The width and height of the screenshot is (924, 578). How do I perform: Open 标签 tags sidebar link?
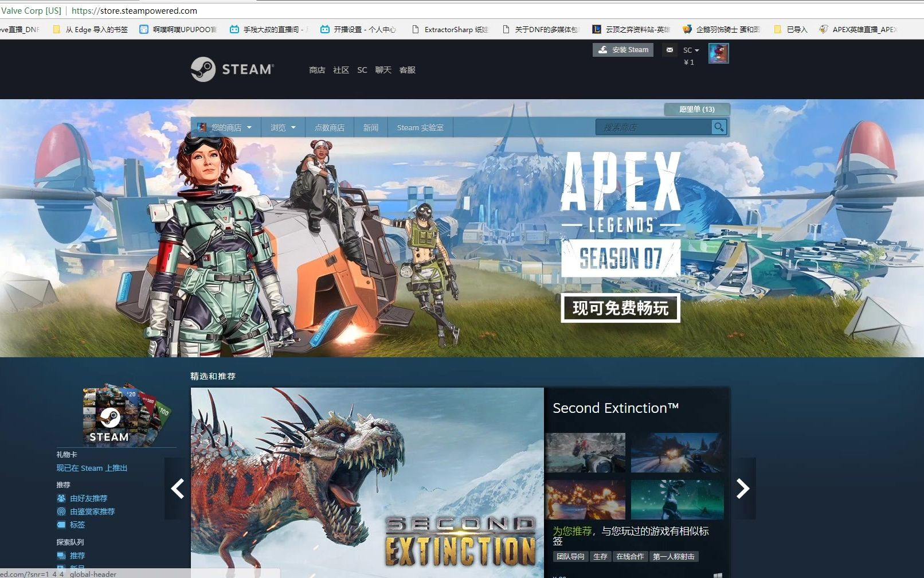coord(77,525)
